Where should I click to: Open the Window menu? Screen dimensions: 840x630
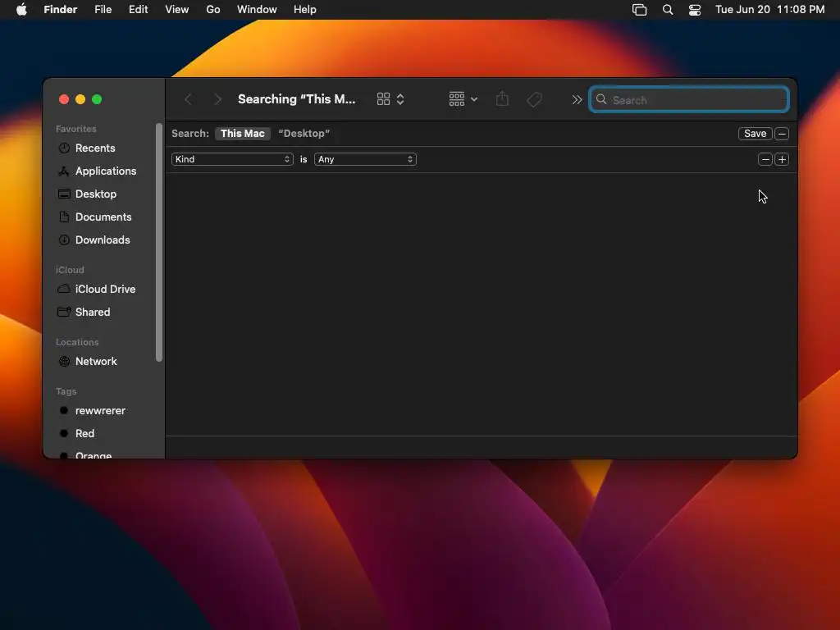point(257,9)
